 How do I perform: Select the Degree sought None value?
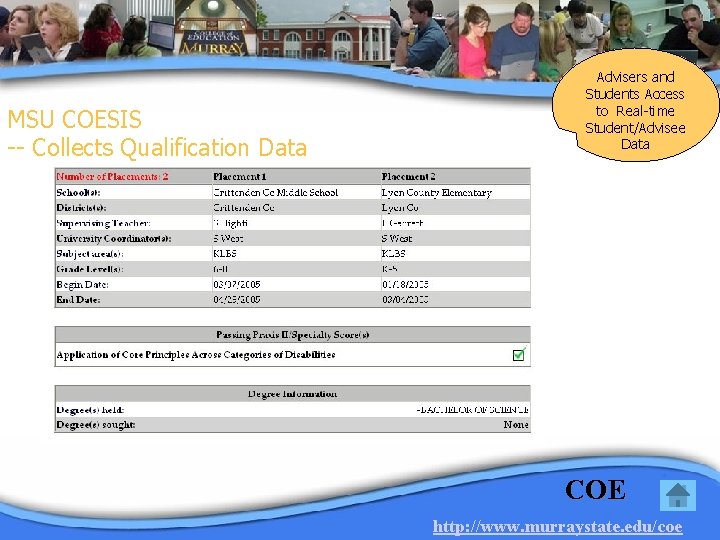click(x=516, y=425)
